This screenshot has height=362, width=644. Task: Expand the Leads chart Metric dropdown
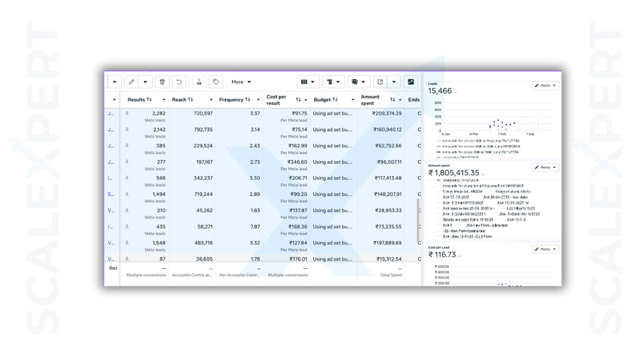[x=545, y=85]
